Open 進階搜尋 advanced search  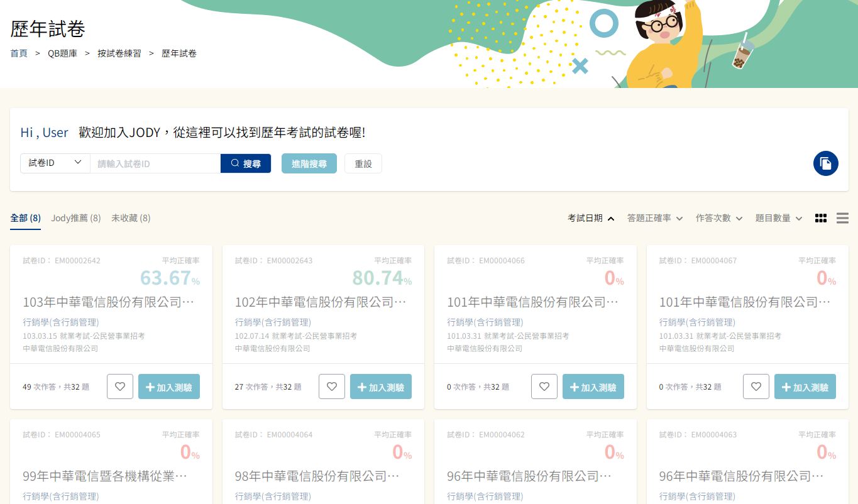coord(309,163)
